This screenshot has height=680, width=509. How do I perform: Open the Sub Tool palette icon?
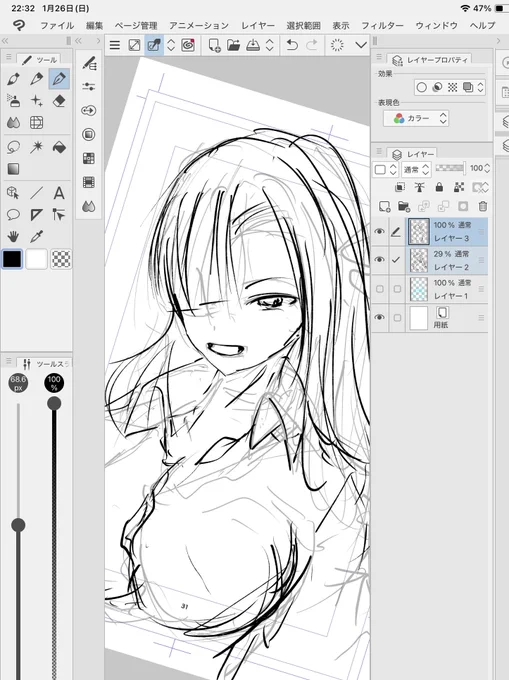(89, 63)
